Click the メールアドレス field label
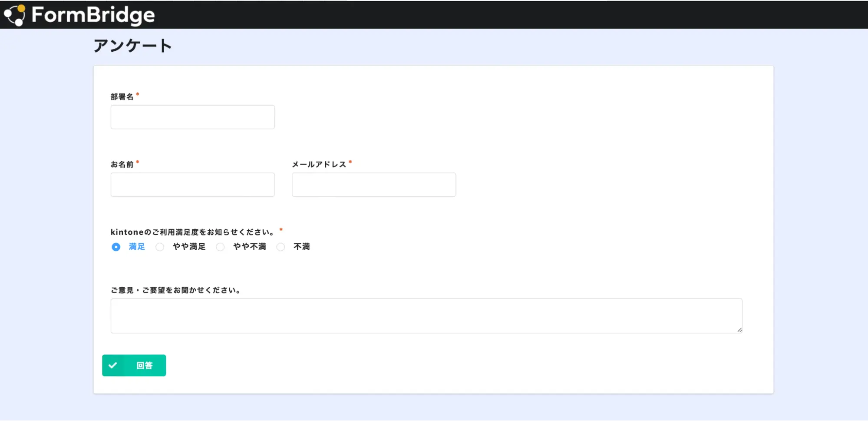The height and width of the screenshot is (421, 868). coord(319,164)
